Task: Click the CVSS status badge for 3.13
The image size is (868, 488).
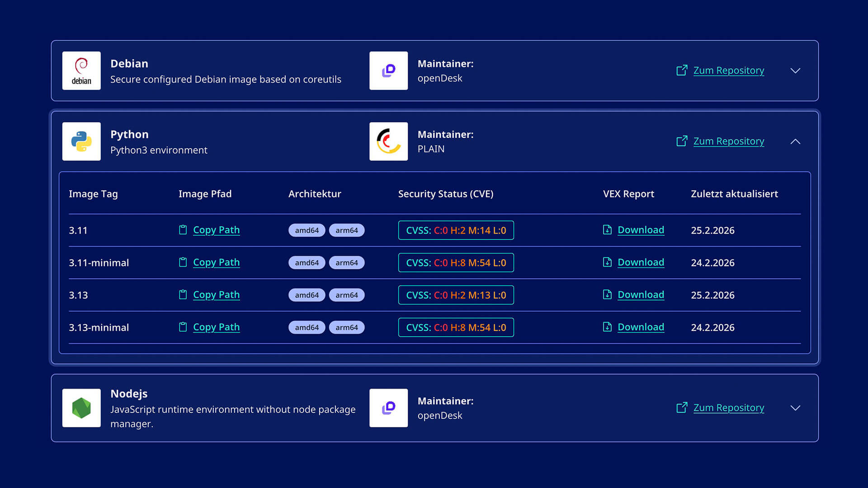Action: click(456, 295)
